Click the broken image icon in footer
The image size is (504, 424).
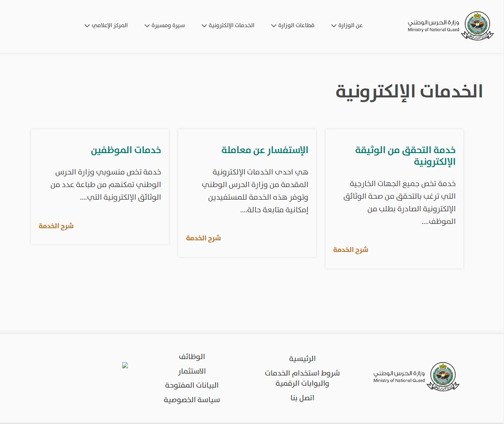click(x=125, y=365)
